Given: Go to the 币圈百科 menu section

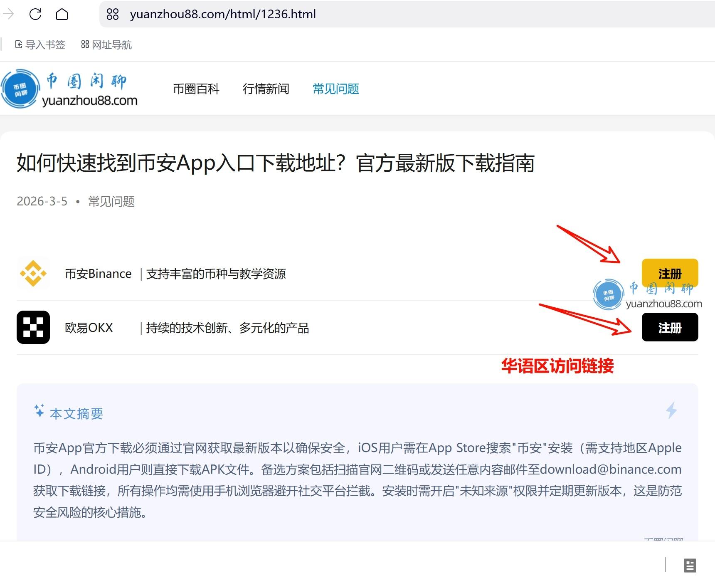Looking at the screenshot, I should [x=196, y=89].
